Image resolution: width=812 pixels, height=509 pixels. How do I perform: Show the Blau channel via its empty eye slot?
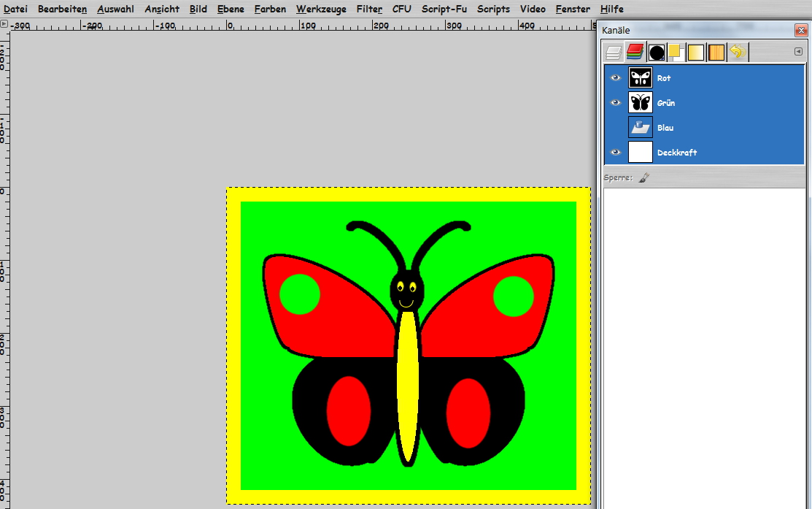tap(616, 128)
